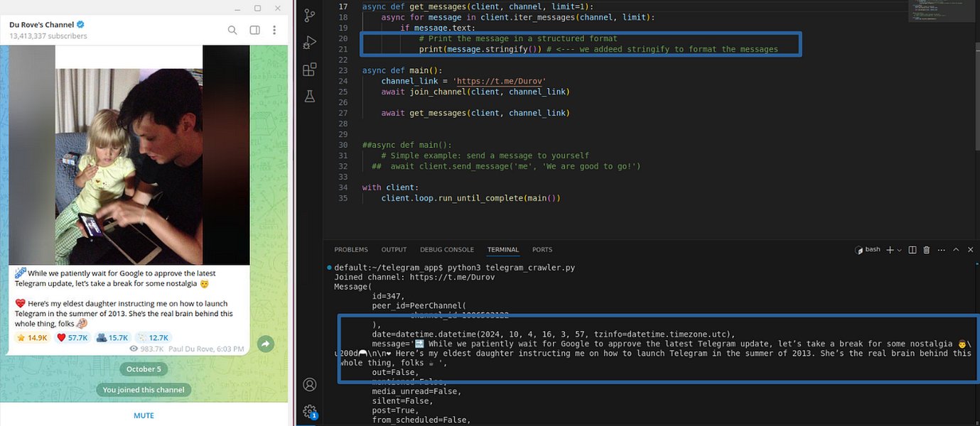Open Source Control in VS Code activity bar
The image size is (980, 426).
[310, 15]
